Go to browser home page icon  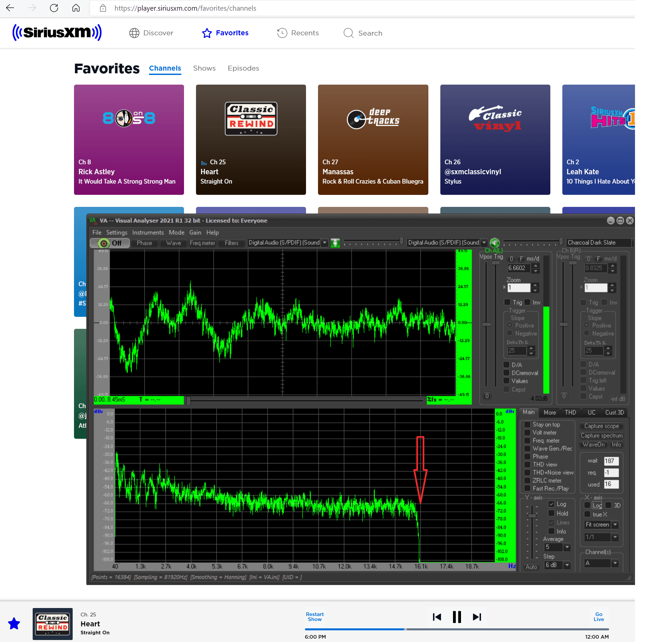[x=76, y=8]
